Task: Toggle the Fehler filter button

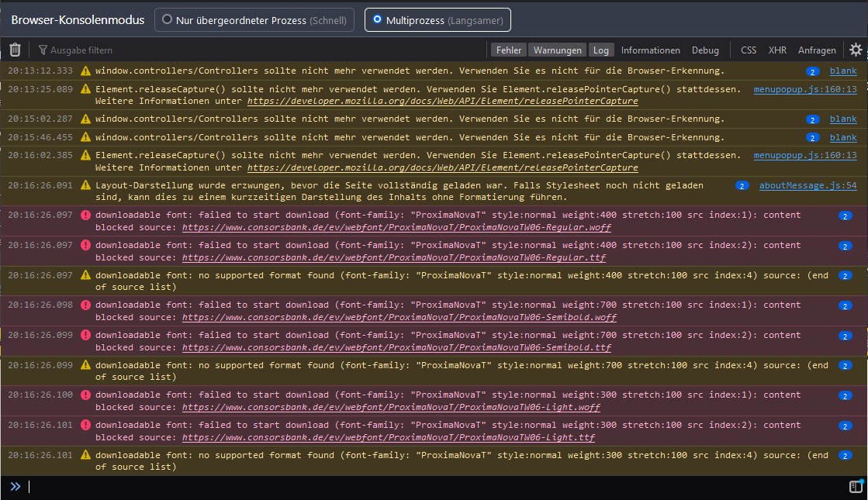Action: tap(509, 50)
